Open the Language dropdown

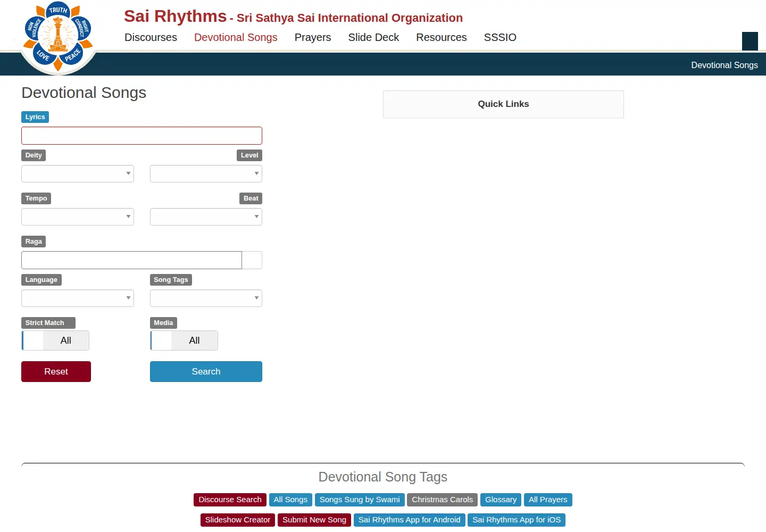[78, 298]
